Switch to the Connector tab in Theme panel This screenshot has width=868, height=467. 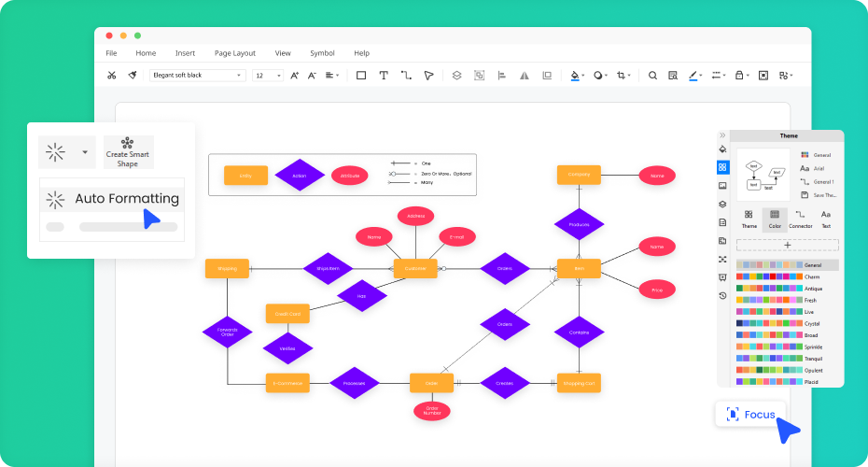click(800, 219)
